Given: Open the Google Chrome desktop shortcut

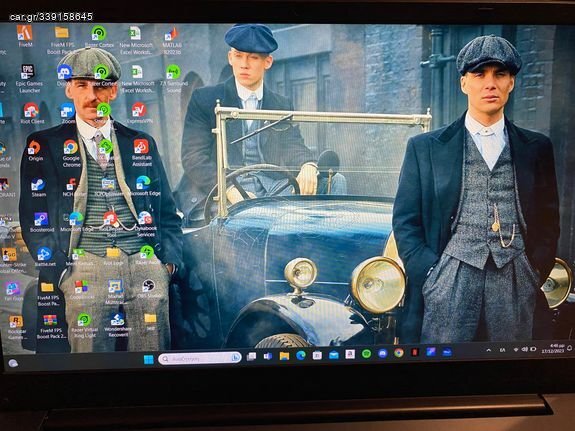Looking at the screenshot, I should pos(71,153).
